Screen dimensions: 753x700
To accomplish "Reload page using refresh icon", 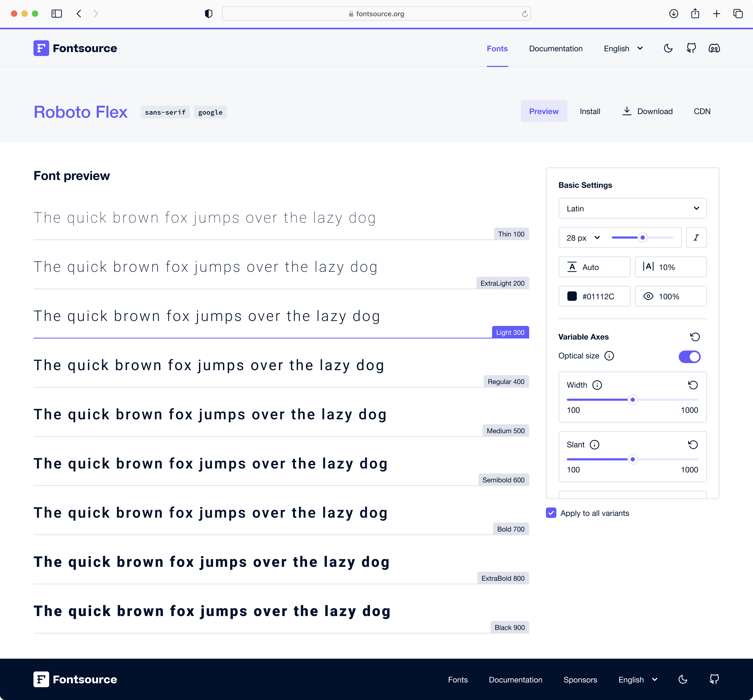I will tap(525, 14).
